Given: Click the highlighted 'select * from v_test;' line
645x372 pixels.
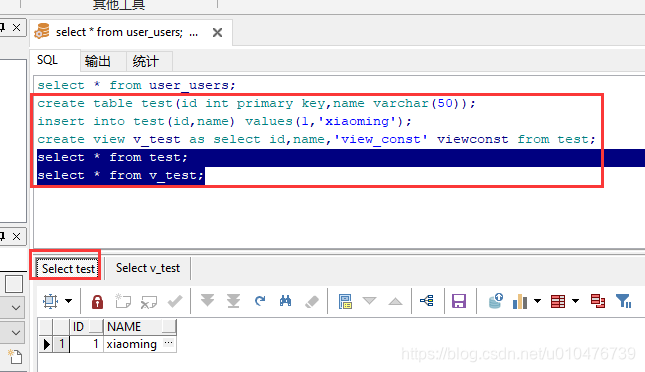Looking at the screenshot, I should coord(121,176).
